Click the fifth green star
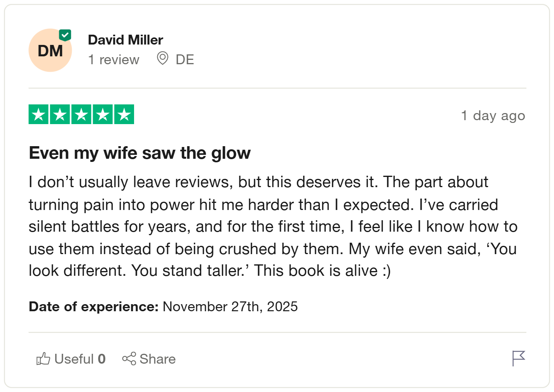 (x=124, y=115)
